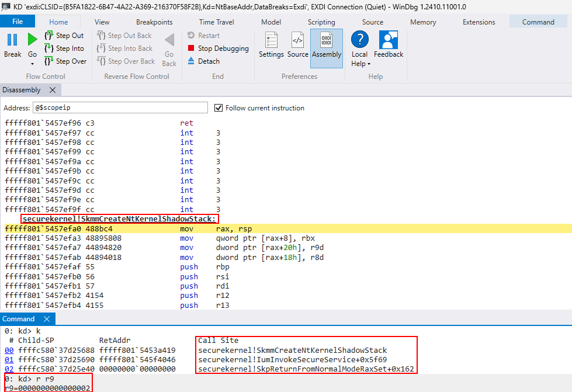Viewport: 572px width, 392px height.
Task: Click Step Out Back
Action: point(124,36)
